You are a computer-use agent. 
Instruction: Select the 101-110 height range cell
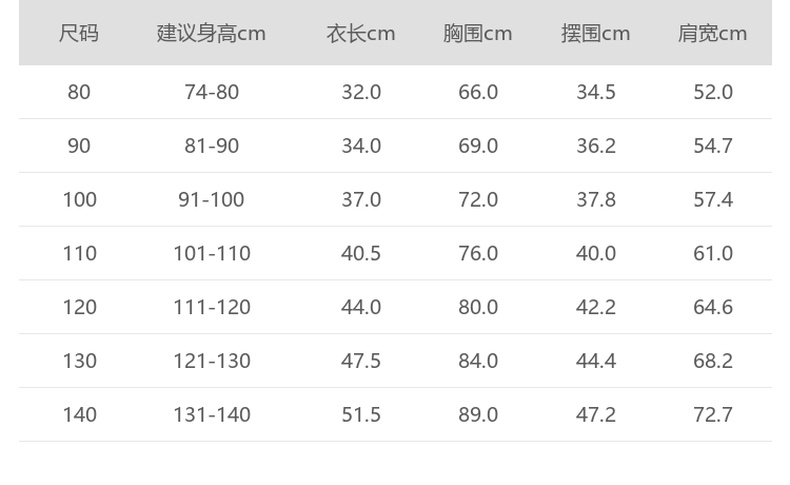point(211,254)
